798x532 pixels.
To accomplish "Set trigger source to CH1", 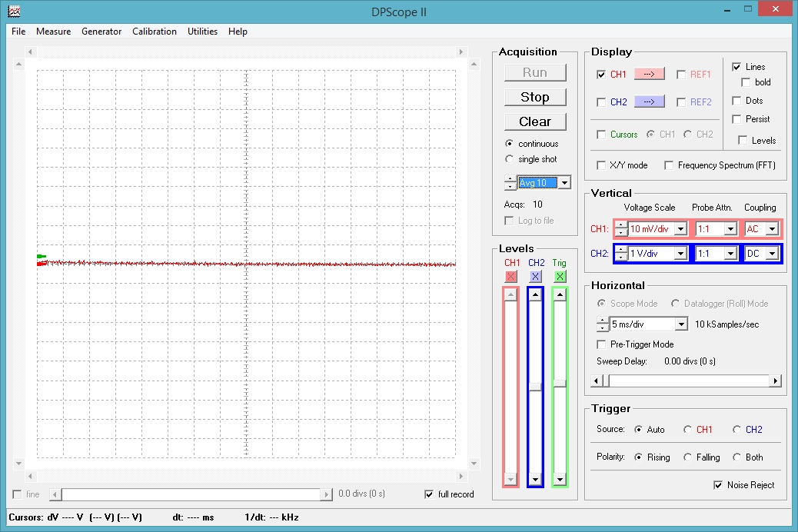I will point(687,430).
